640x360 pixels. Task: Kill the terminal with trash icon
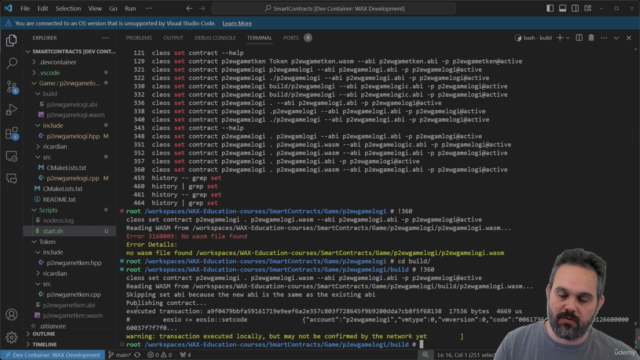[x=591, y=38]
